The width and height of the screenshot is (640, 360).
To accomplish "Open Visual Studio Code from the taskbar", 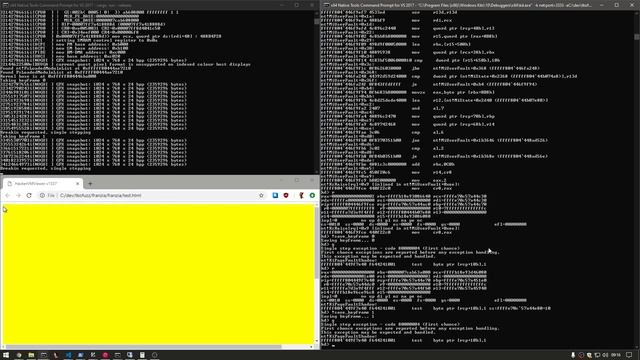I will coord(68,355).
